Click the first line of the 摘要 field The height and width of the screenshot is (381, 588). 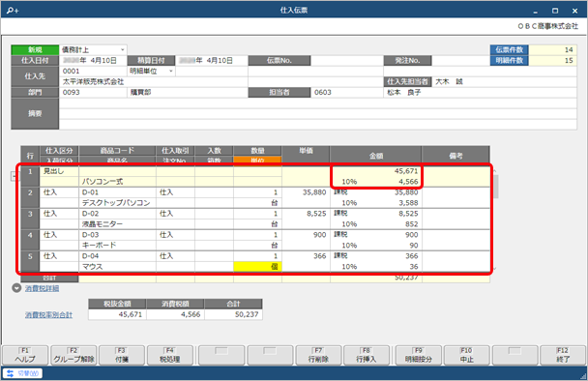point(317,103)
